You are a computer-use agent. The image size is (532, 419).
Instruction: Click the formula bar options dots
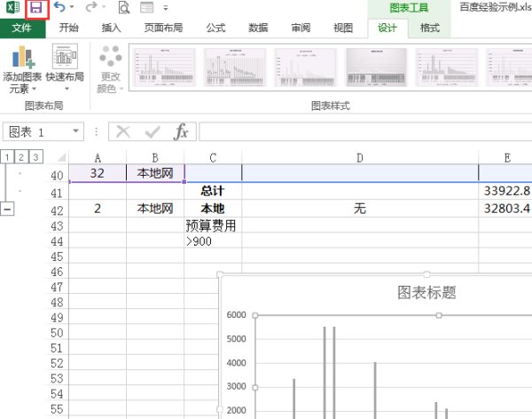pyautogui.click(x=97, y=131)
